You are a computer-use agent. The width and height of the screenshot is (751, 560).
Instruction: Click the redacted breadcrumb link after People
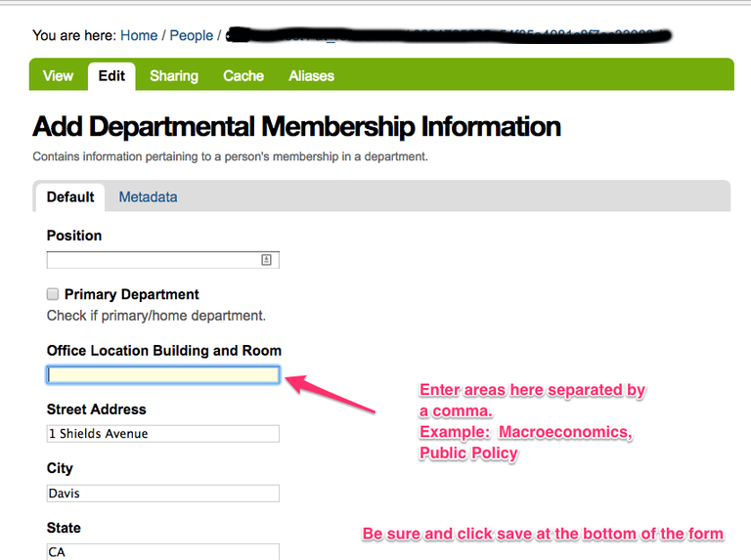click(x=440, y=36)
